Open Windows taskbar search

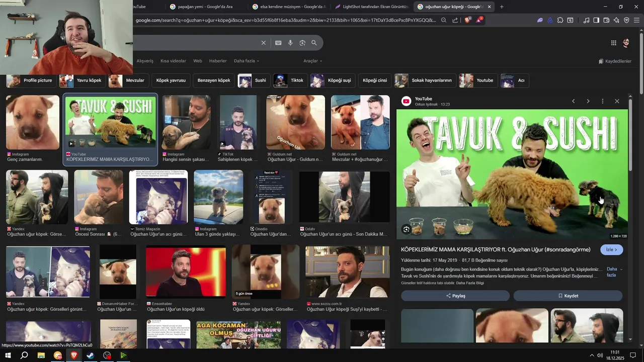point(24,355)
